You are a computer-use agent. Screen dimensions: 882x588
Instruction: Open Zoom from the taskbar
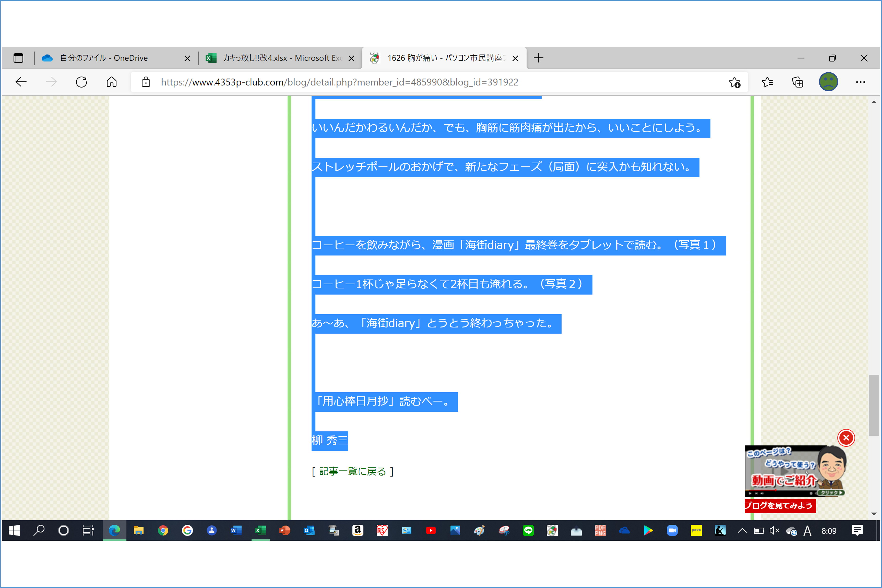pyautogui.click(x=672, y=530)
